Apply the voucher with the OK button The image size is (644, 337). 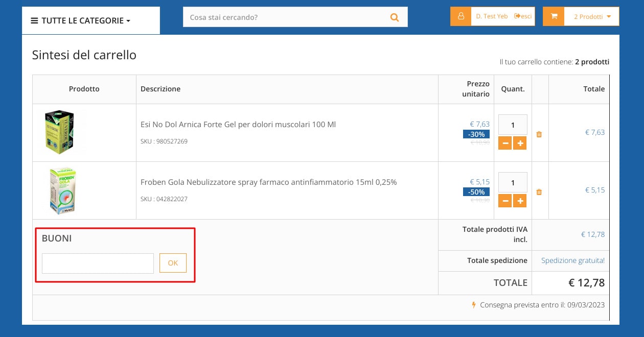pos(173,263)
